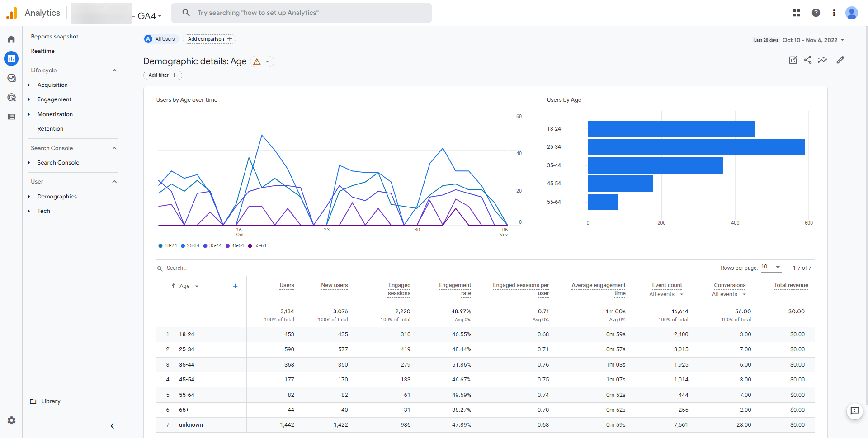View insights using the sparkline icon
This screenshot has height=438, width=868.
click(x=823, y=60)
